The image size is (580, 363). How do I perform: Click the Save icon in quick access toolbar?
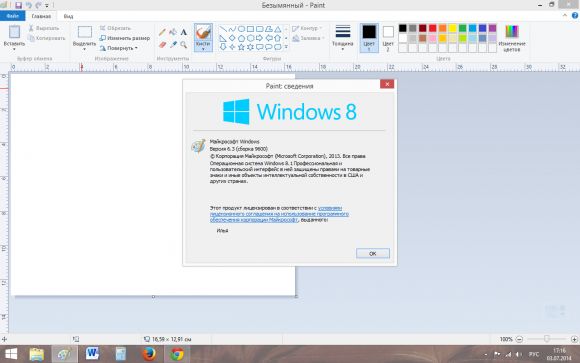(18, 5)
